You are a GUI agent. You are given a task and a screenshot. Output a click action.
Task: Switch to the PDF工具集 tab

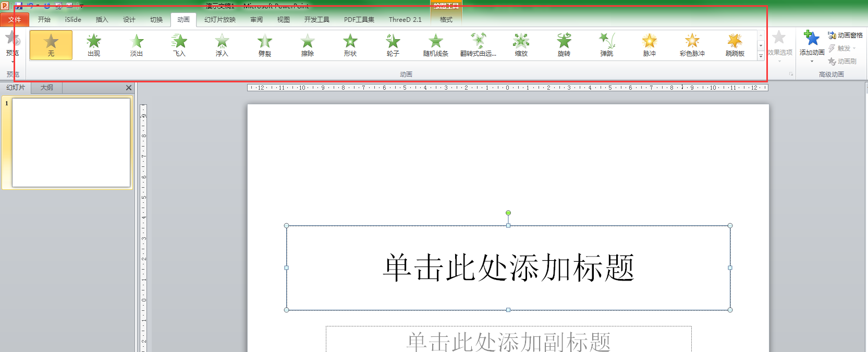point(359,20)
